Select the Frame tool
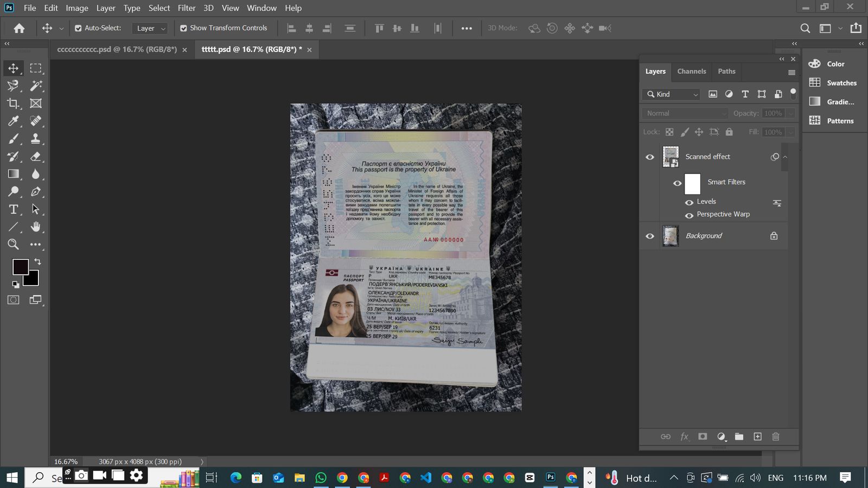 pyautogui.click(x=36, y=104)
